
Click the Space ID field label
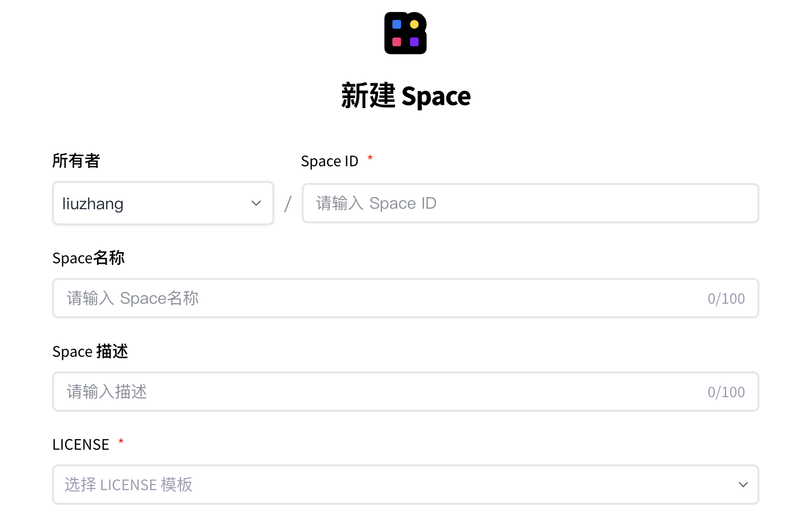coord(329,161)
